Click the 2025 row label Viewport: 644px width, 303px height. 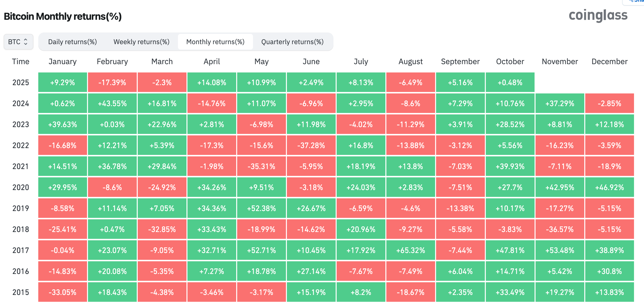21,82
